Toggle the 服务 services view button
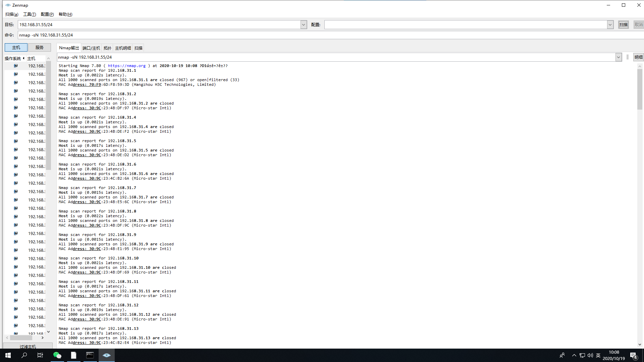644x362 pixels. click(x=39, y=48)
